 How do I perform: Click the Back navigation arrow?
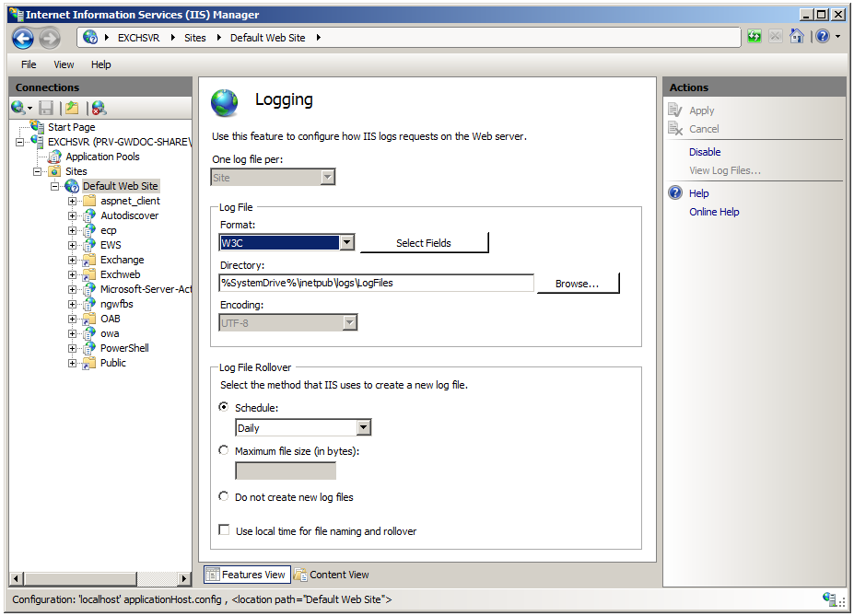20,38
